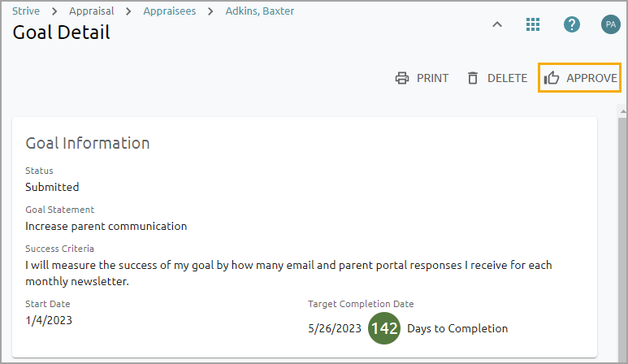Open the help question mark icon
This screenshot has width=628, height=364.
(x=572, y=24)
